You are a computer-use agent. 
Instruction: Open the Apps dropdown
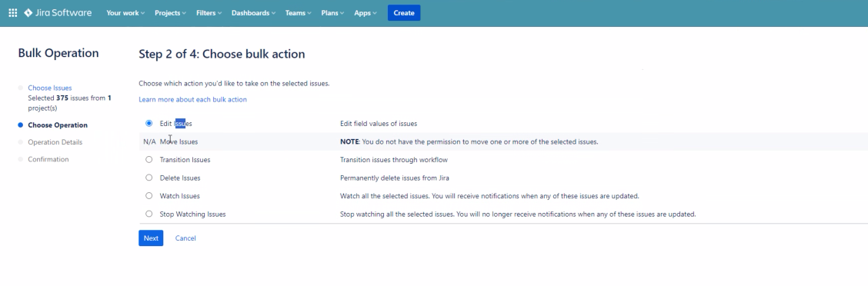[366, 13]
